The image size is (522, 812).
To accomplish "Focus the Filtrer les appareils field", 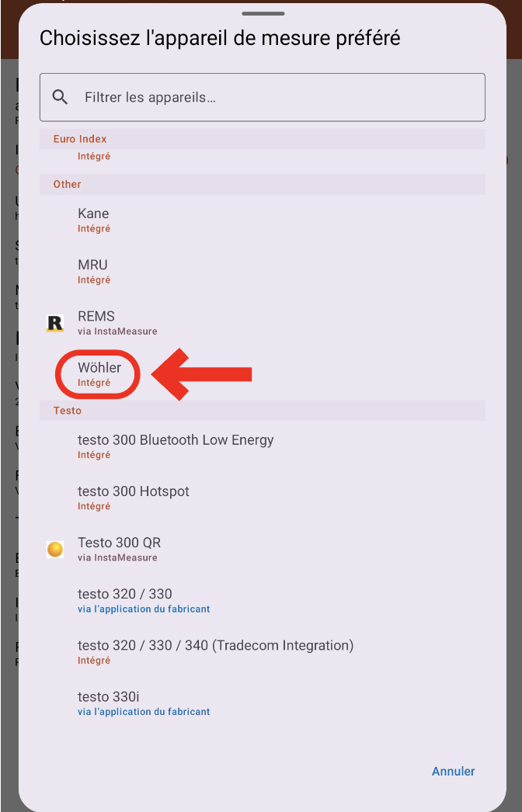I will pyautogui.click(x=263, y=97).
